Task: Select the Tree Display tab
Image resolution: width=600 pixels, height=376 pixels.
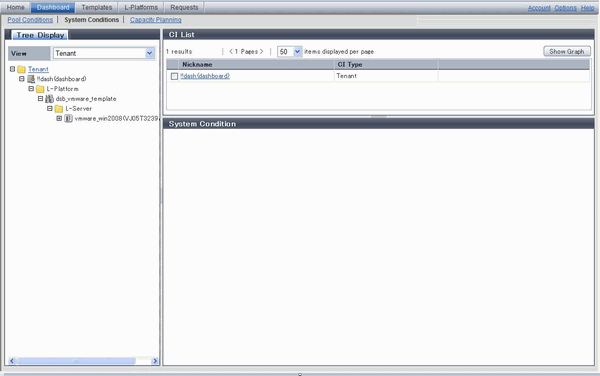Action: tap(40, 35)
